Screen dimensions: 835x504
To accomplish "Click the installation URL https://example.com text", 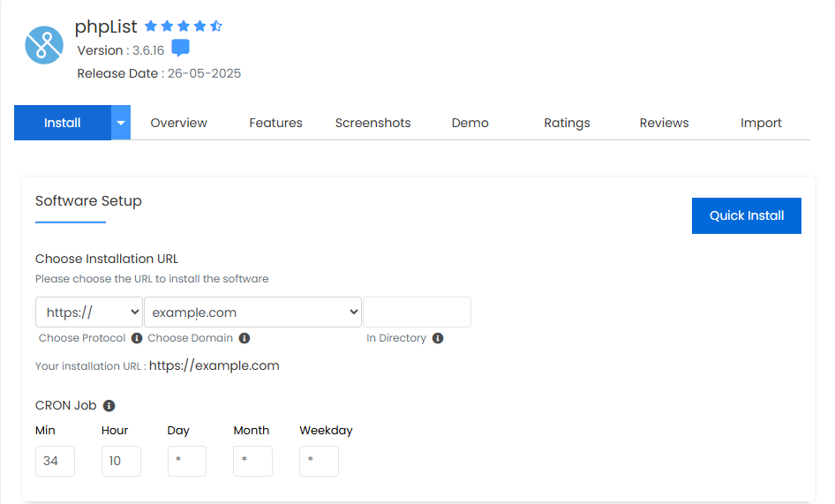I will [x=214, y=365].
